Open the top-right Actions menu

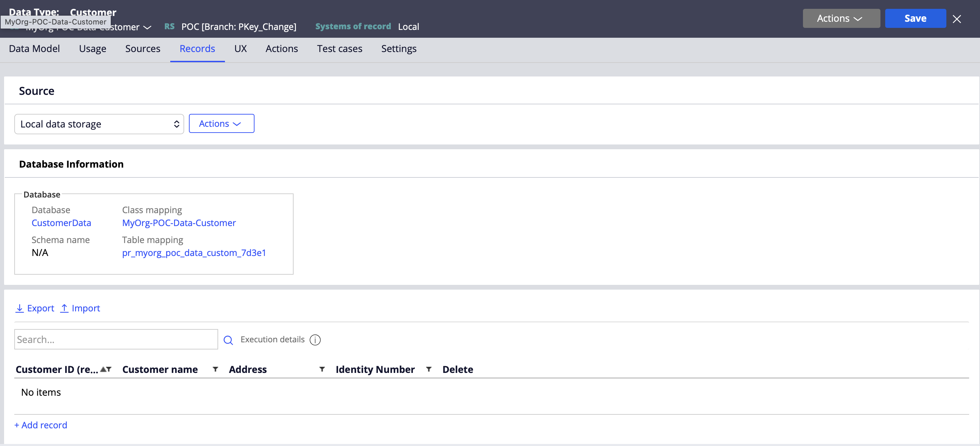pyautogui.click(x=841, y=18)
